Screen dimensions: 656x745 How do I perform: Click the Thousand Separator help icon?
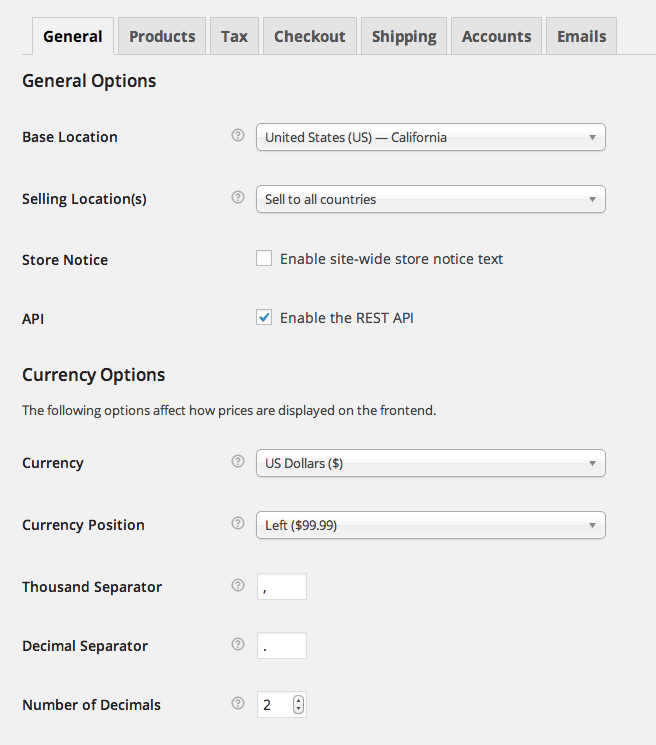238,586
